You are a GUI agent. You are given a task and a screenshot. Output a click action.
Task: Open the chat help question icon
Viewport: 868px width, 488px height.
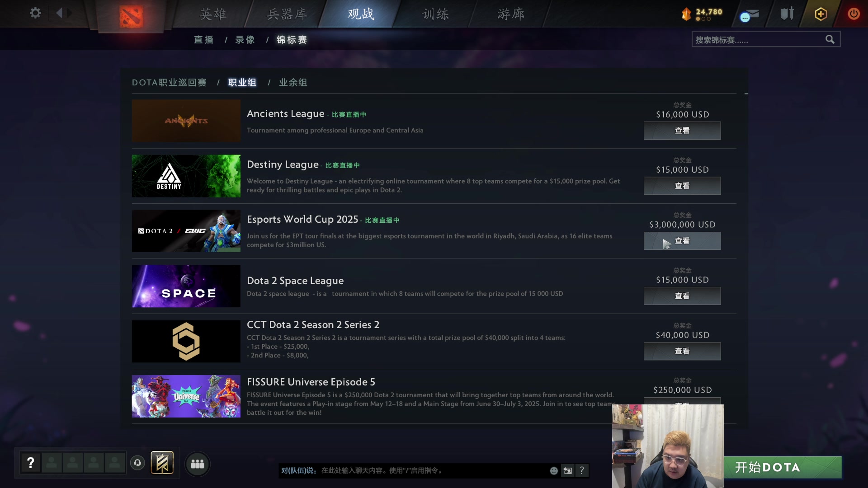pos(582,470)
